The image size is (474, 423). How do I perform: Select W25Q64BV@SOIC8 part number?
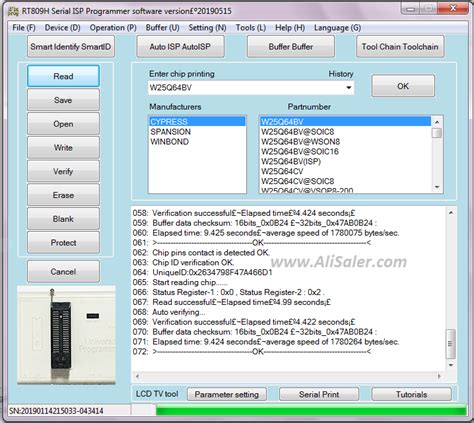click(x=345, y=132)
